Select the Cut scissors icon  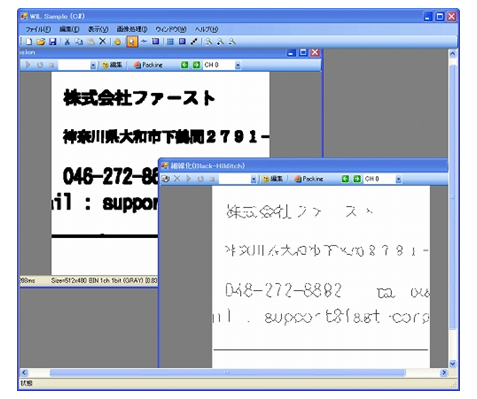67,42
